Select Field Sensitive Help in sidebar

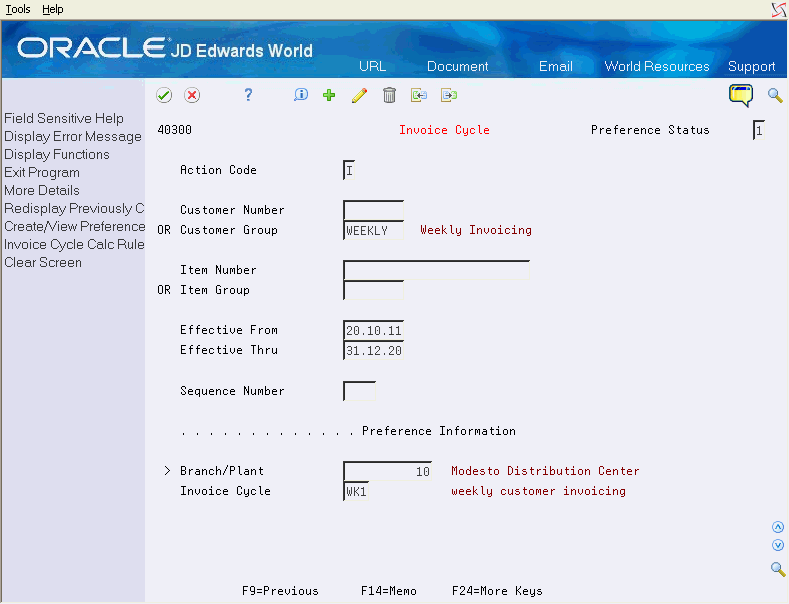pos(64,118)
